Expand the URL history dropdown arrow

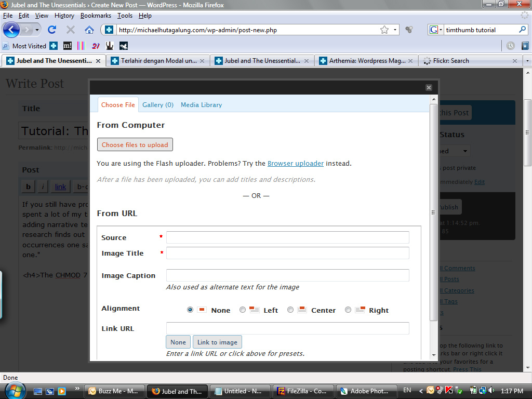point(395,30)
